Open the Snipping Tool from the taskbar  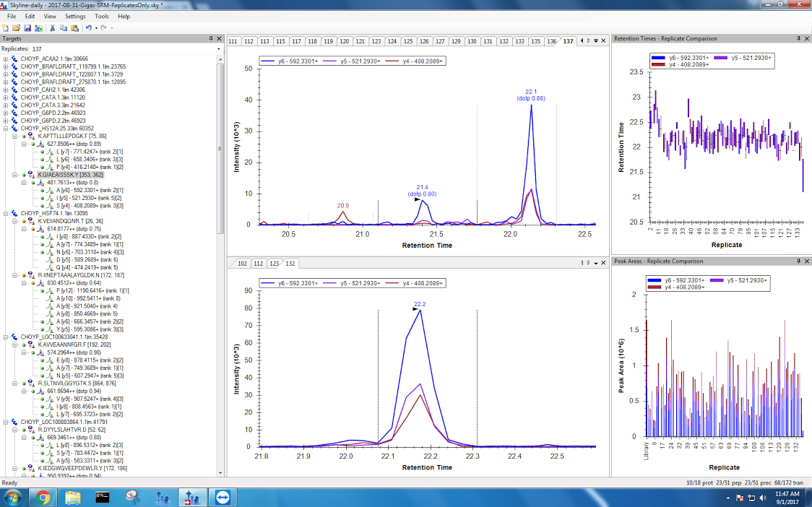(x=132, y=497)
